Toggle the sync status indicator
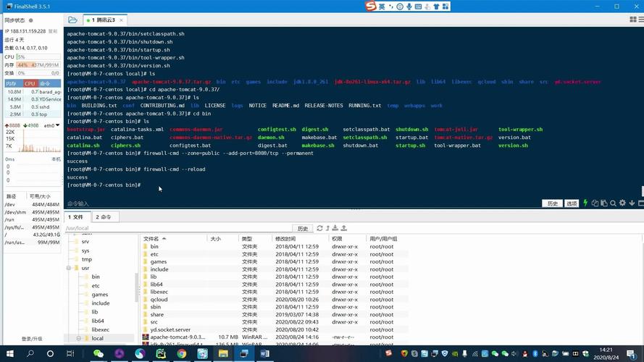Screen dimensions: 644x362 click(31, 20)
